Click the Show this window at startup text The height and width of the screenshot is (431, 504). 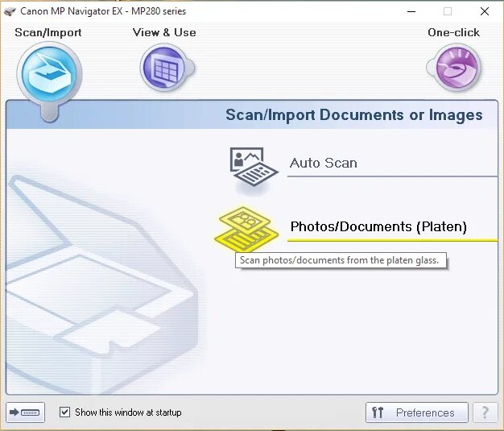[x=128, y=412]
